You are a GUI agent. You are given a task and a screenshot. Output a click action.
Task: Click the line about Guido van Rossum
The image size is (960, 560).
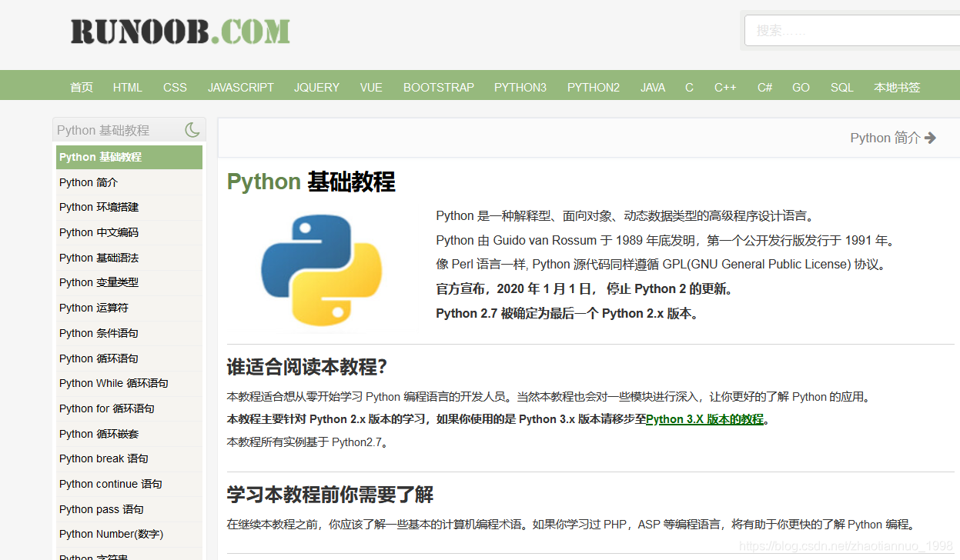[x=667, y=240]
